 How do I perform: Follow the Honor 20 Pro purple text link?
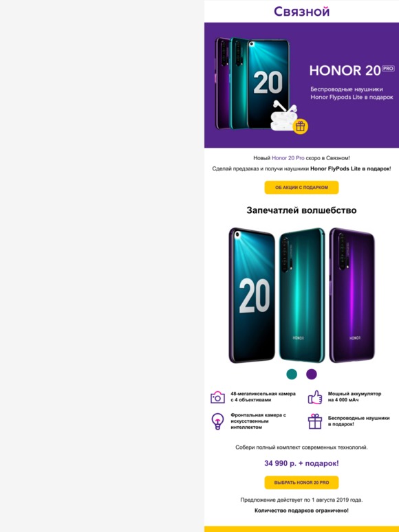(x=288, y=158)
